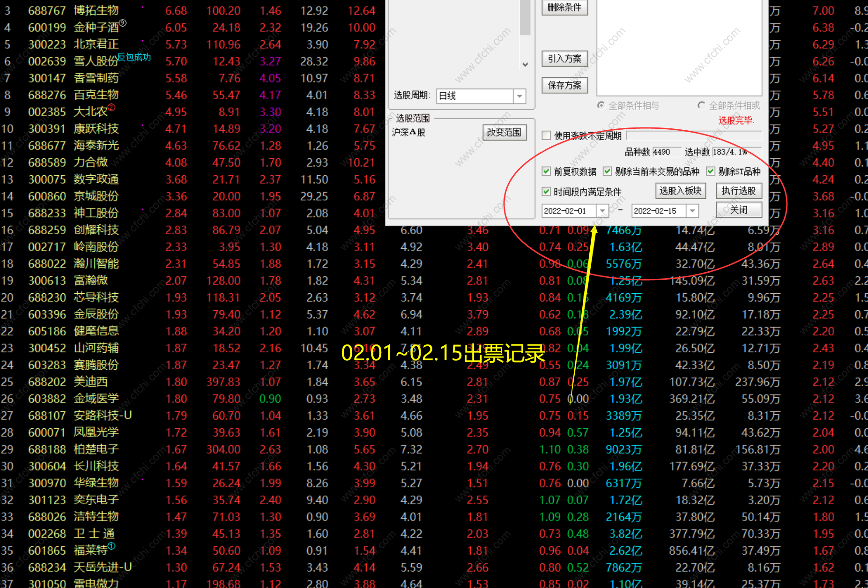Click the 选中数 183/4.1% field
The height and width of the screenshot is (588, 868).
737,152
